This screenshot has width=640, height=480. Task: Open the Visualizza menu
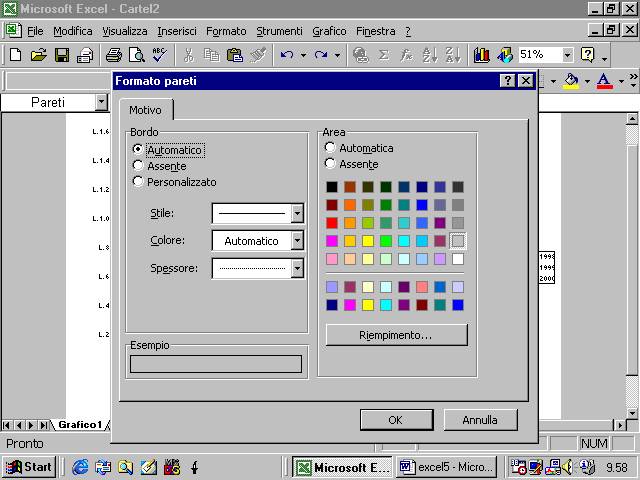tap(124, 31)
